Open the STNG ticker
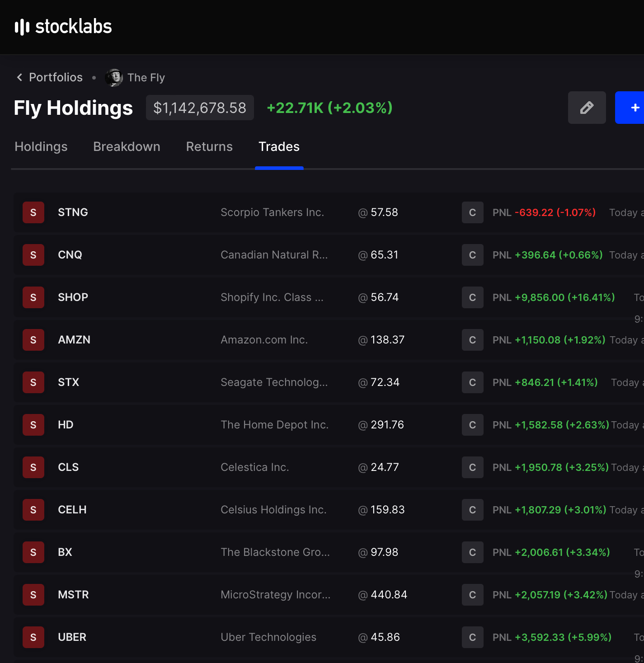 73,212
